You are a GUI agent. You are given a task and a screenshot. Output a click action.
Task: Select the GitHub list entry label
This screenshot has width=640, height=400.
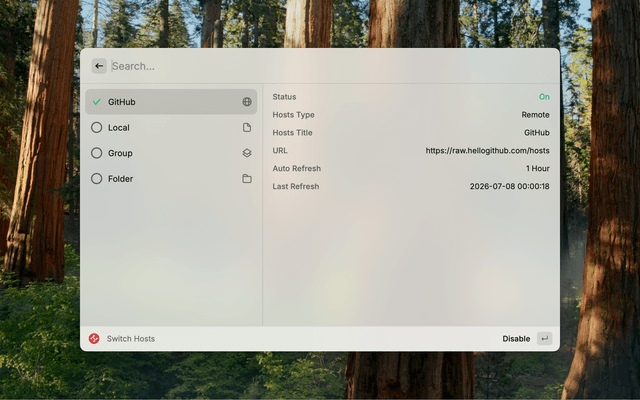click(x=122, y=102)
